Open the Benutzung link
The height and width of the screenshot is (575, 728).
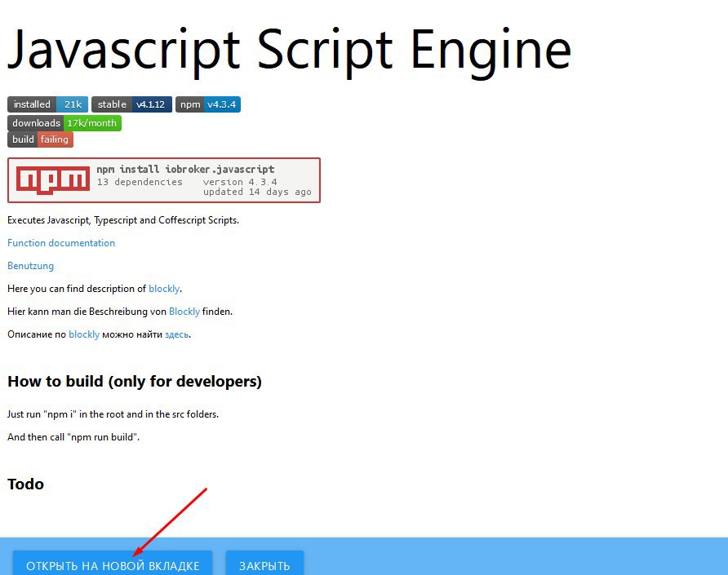(x=31, y=266)
